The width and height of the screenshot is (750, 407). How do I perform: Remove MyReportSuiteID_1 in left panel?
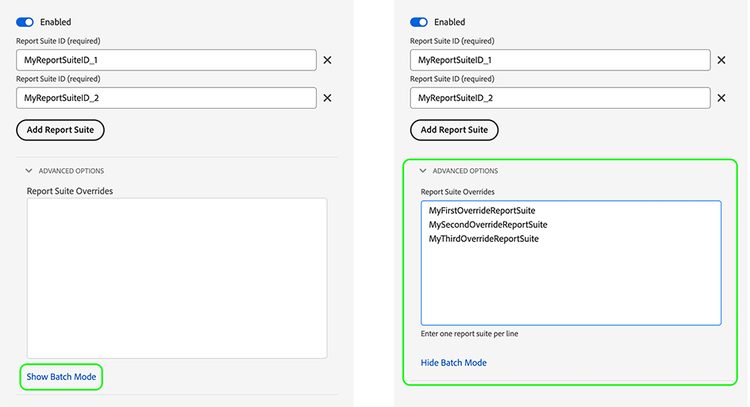click(x=327, y=60)
